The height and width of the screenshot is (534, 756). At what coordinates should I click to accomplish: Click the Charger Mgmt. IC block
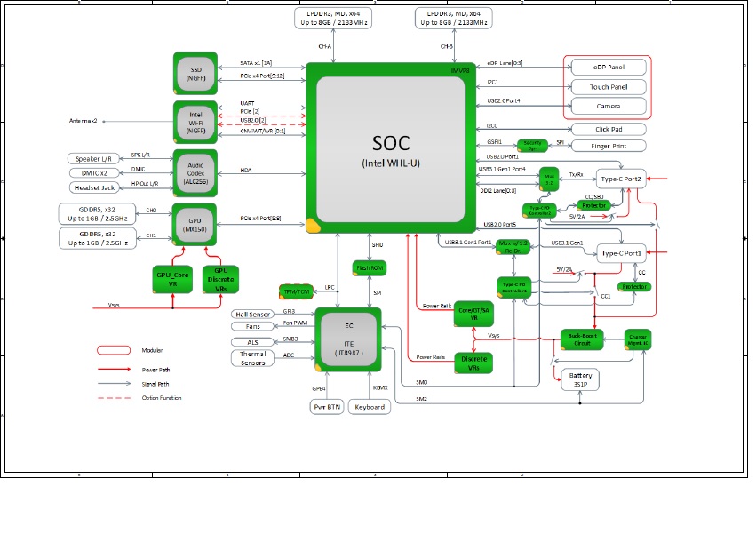637,339
